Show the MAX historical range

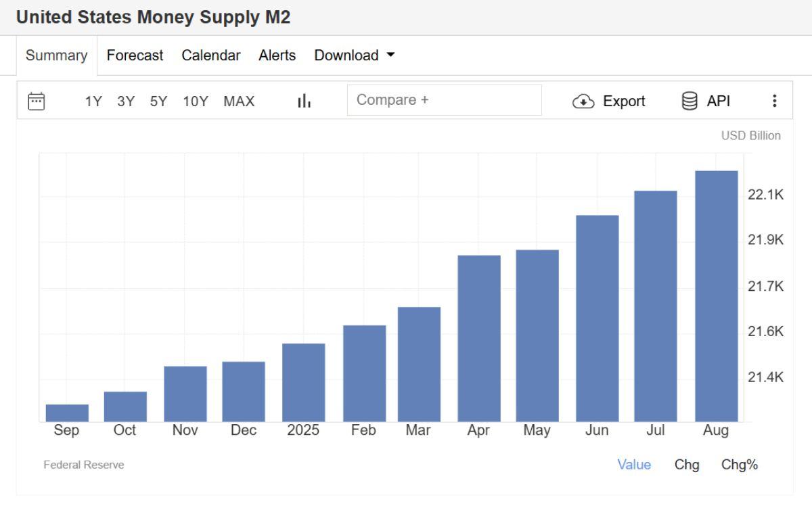(239, 101)
